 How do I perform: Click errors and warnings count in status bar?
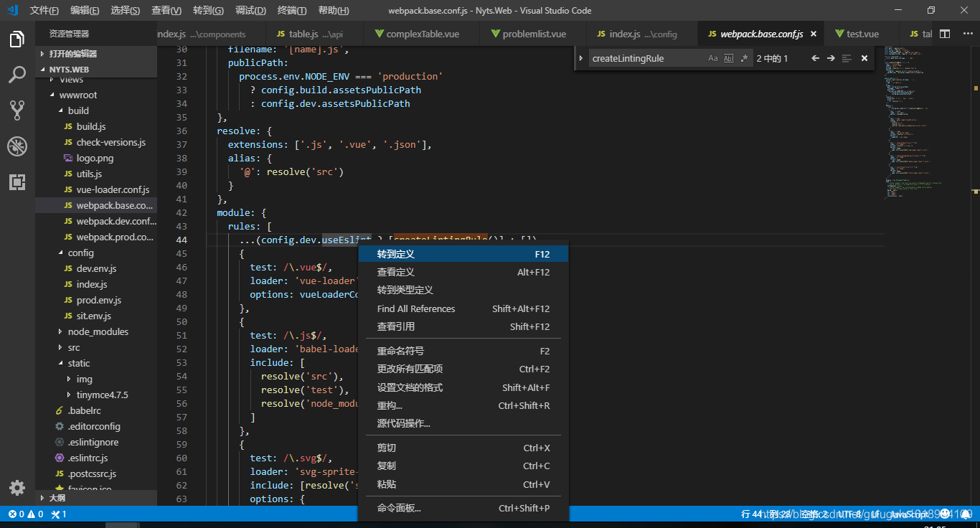(x=26, y=514)
